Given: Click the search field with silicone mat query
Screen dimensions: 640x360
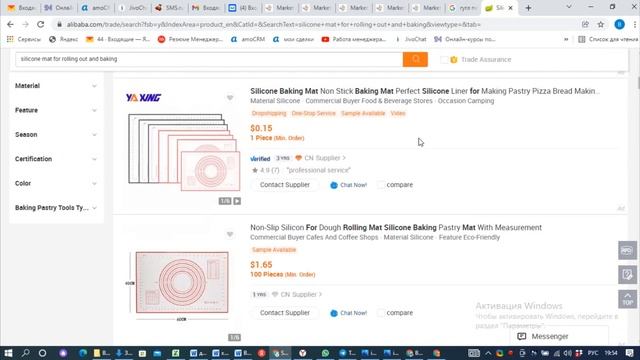Looking at the screenshot, I should (209, 59).
